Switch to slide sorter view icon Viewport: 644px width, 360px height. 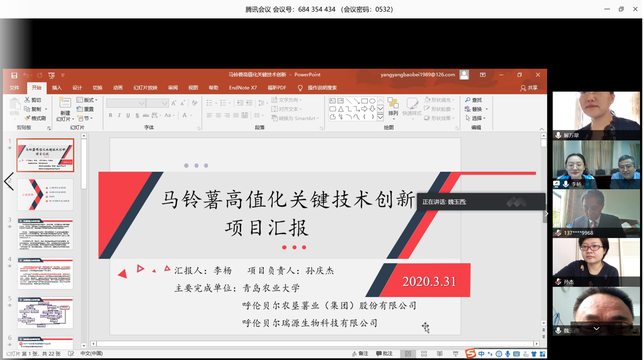point(424,354)
